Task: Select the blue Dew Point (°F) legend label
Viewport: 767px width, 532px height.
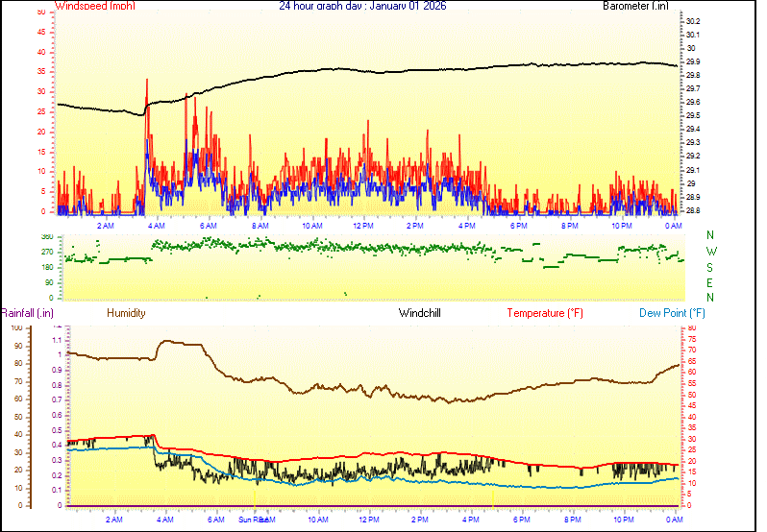Action: point(673,313)
